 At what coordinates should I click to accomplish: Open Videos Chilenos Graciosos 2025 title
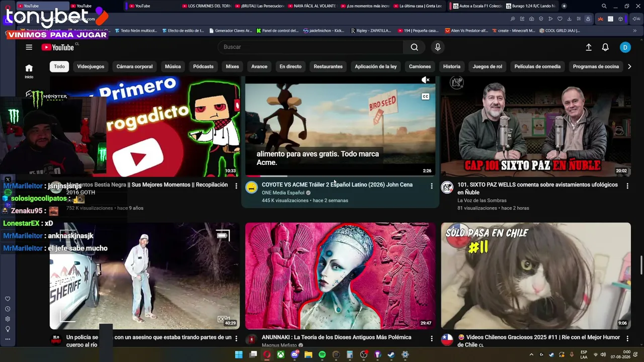pyautogui.click(x=538, y=341)
